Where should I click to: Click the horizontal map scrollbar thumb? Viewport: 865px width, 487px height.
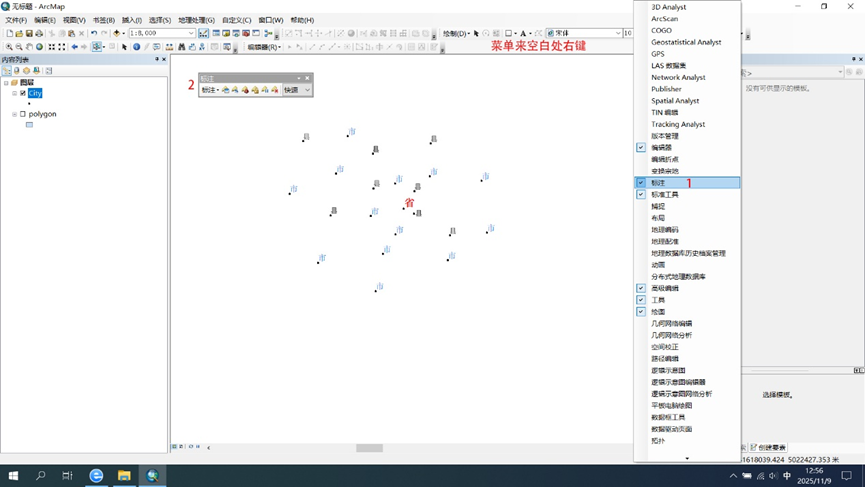[x=369, y=448]
